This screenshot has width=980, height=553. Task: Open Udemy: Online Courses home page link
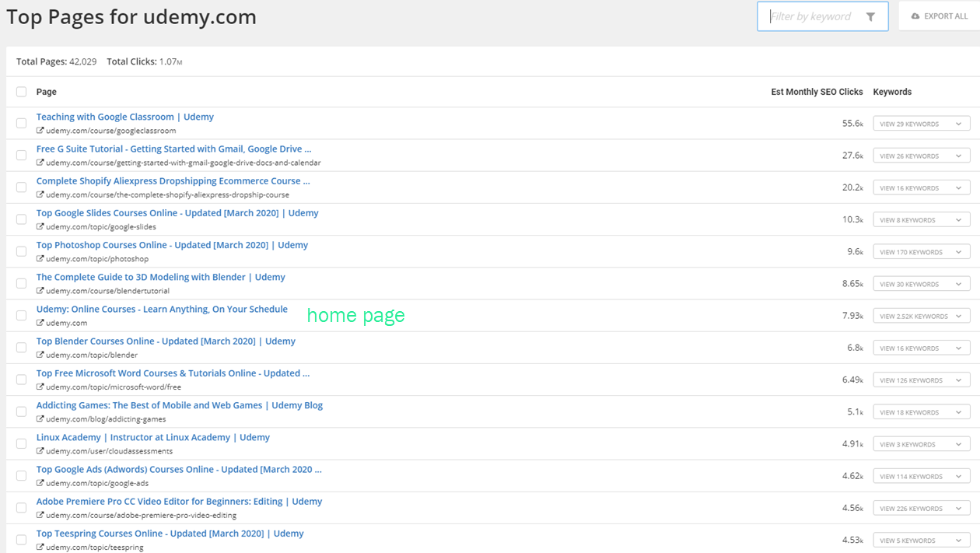coord(162,309)
